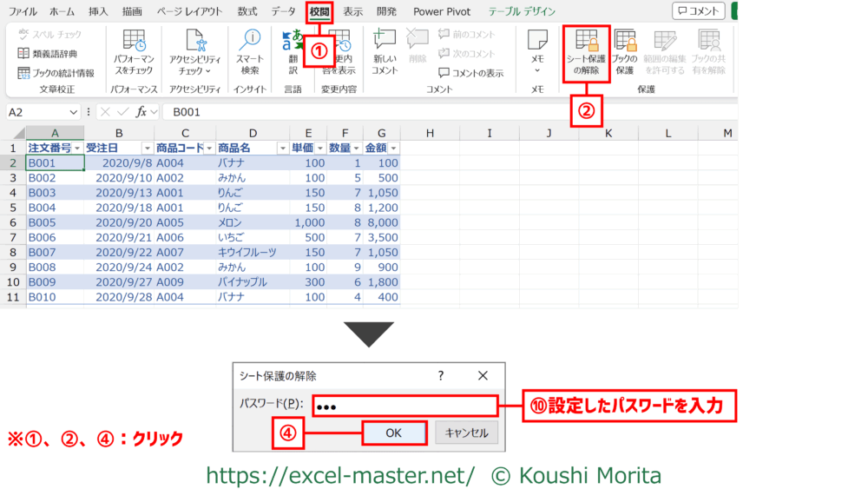Viewport: 868px width, 489px height.
Task: Add a New Comment (新しいコメント)
Action: point(385,52)
